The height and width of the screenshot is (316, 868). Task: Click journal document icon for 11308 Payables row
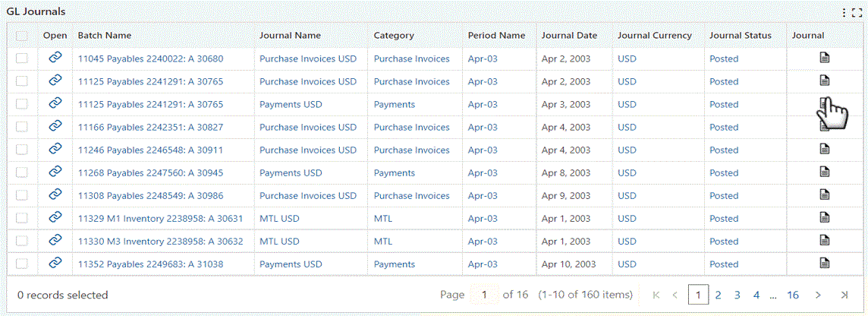(824, 195)
